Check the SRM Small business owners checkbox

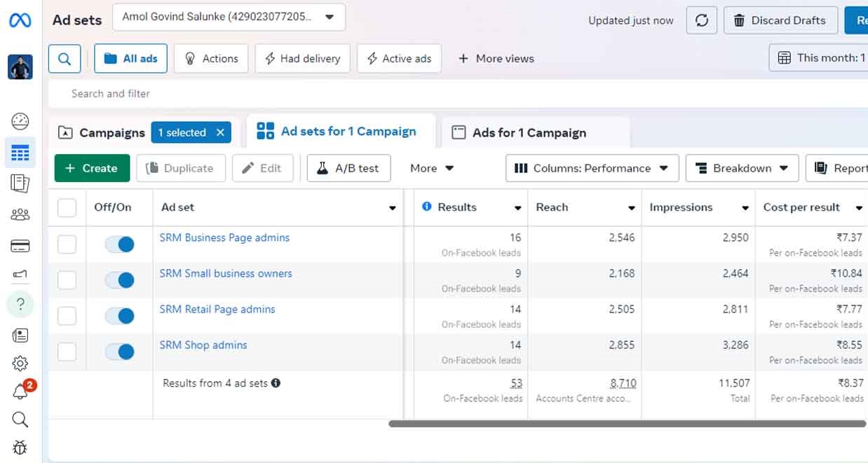[67, 280]
